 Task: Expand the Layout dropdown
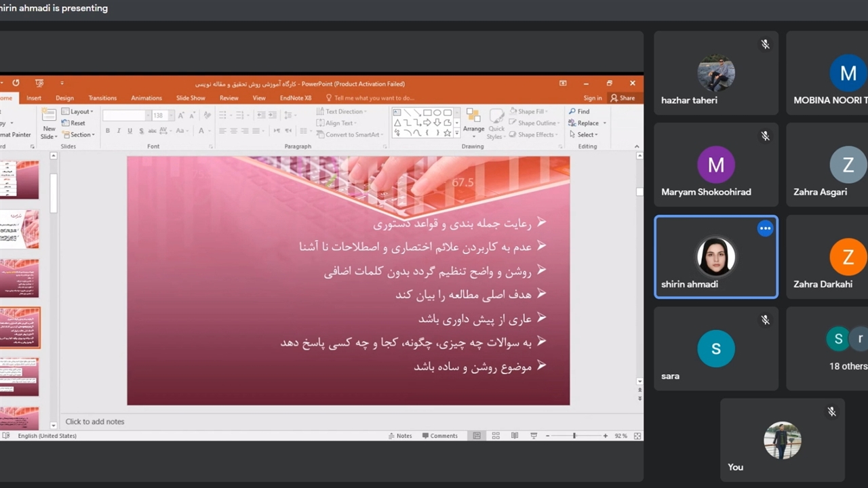80,111
